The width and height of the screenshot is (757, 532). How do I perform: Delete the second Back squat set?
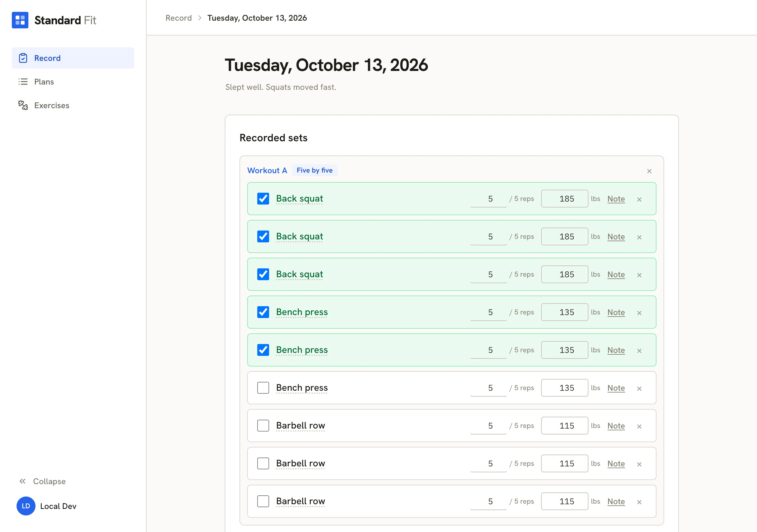pyautogui.click(x=639, y=237)
